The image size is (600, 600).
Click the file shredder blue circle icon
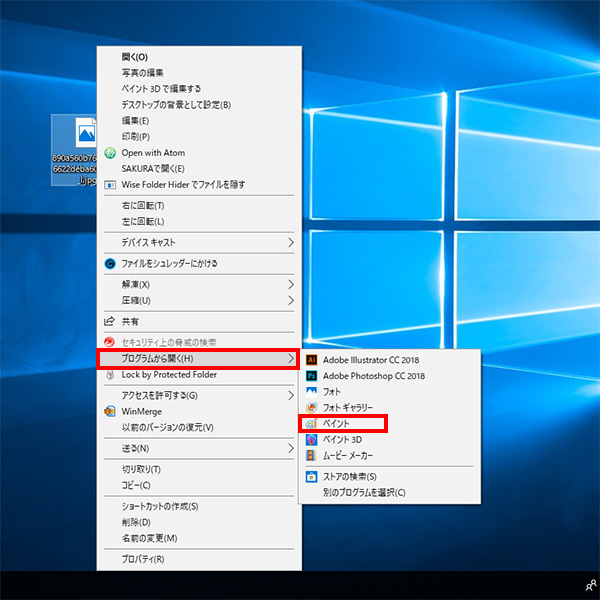[x=110, y=264]
